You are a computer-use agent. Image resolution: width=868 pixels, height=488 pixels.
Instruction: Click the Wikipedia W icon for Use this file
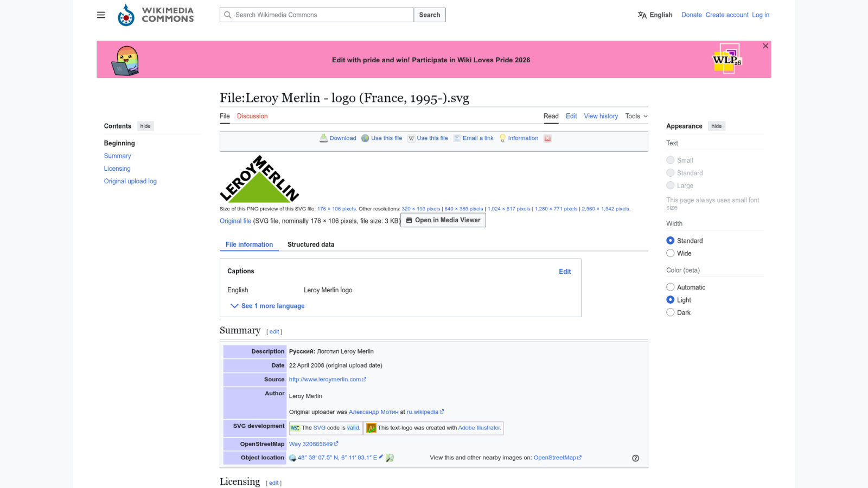(411, 138)
